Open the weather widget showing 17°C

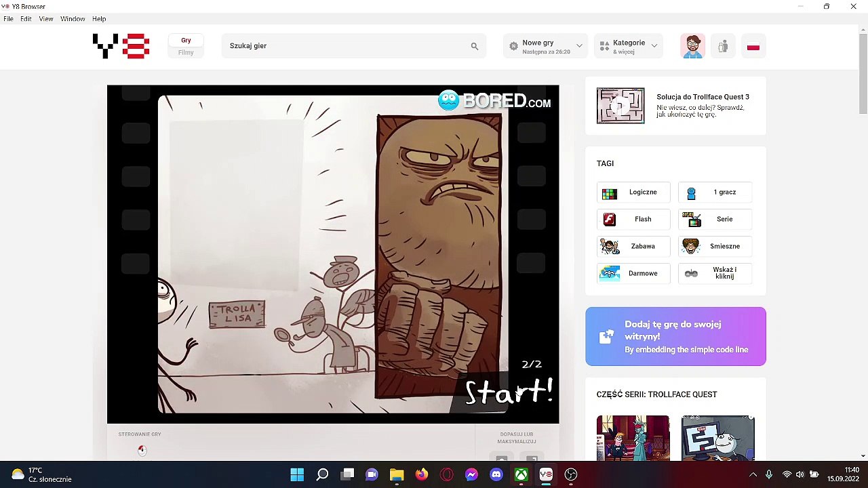41,474
